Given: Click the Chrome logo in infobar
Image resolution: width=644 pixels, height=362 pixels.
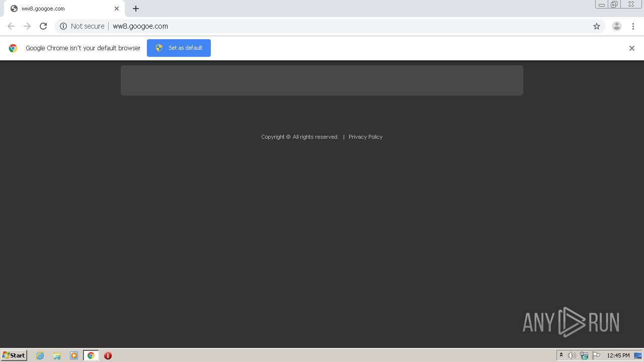Looking at the screenshot, I should click(x=13, y=48).
